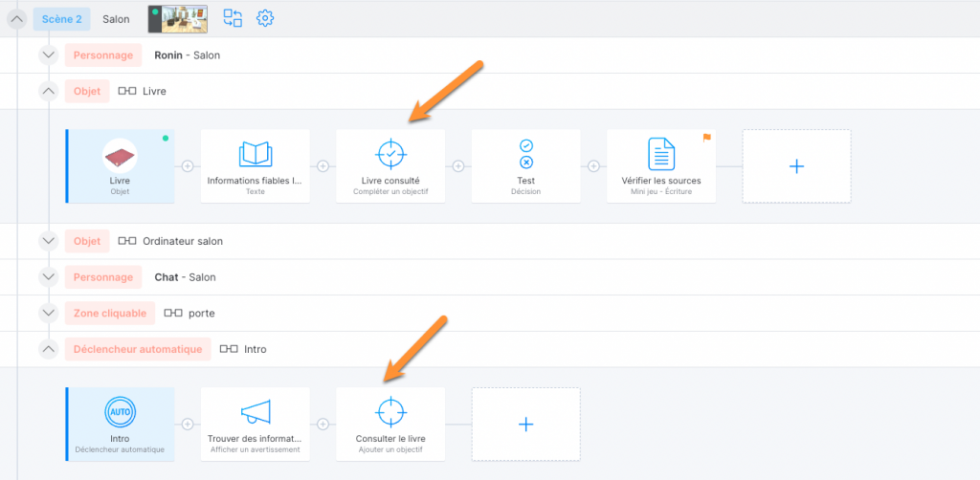Collapse the Scène 2 section
This screenshot has width=980, height=480.
(17, 19)
